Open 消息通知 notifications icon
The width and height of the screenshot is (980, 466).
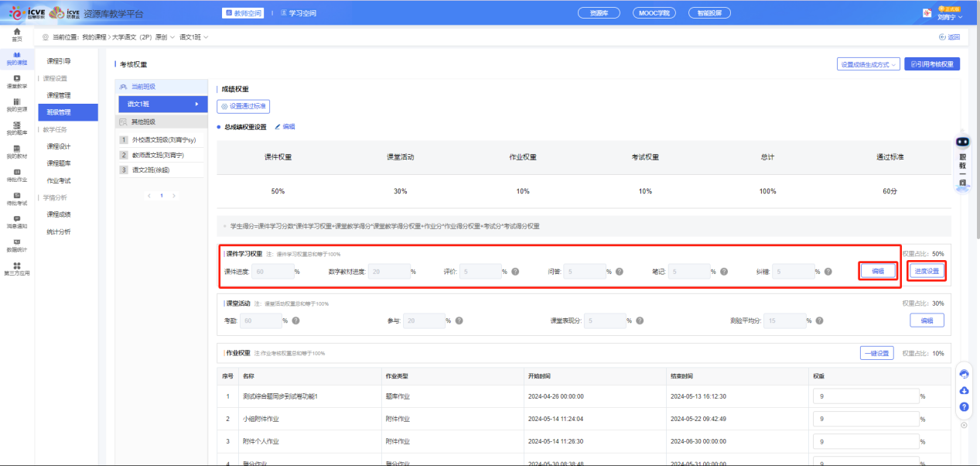coord(16,221)
